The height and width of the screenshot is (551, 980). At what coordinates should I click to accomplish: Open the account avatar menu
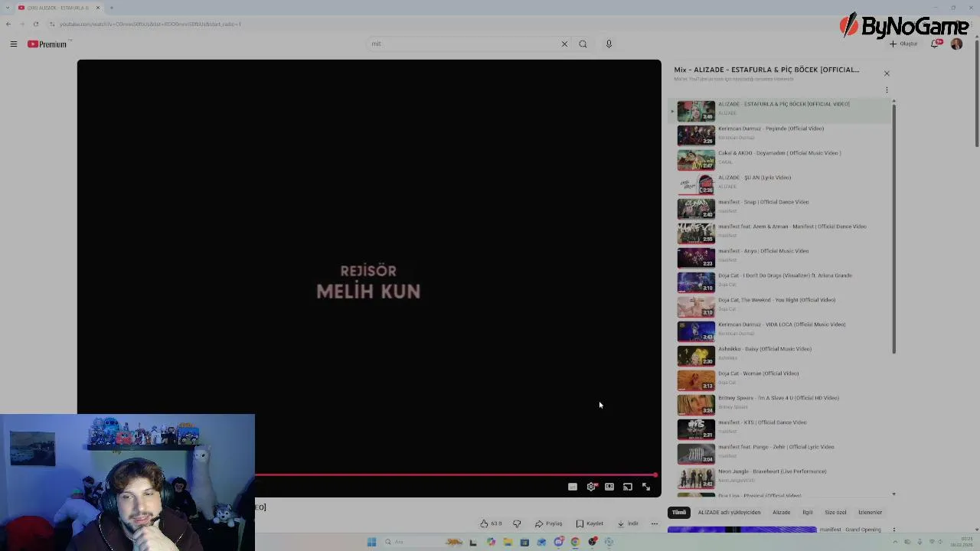956,44
